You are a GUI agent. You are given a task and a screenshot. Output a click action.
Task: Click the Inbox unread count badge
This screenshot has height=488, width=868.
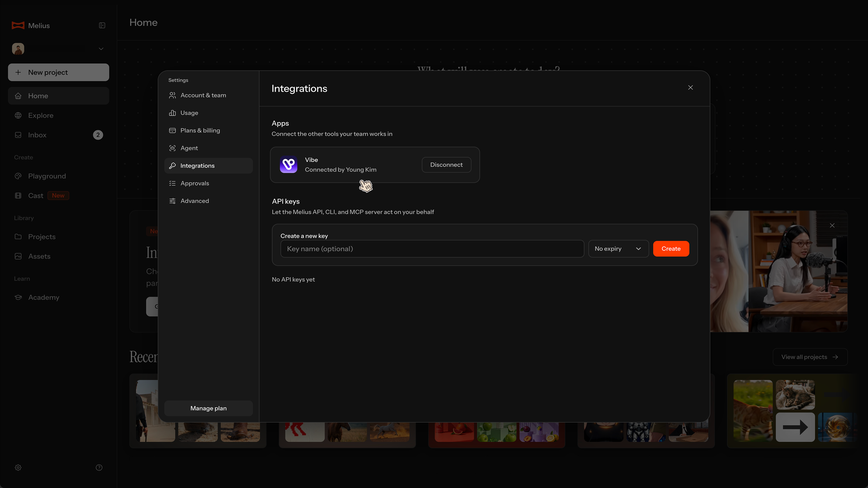[98, 135]
